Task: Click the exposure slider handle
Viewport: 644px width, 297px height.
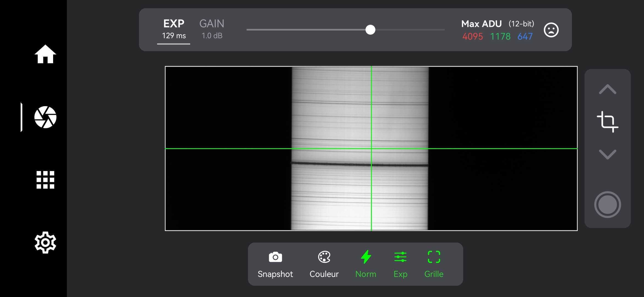Action: [370, 30]
